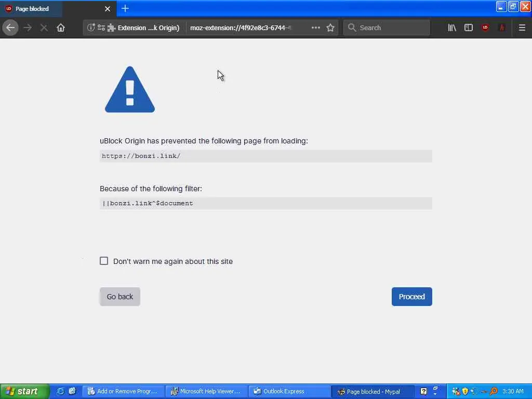Show sidebars toolbar icon
The image size is (532, 399).
click(469, 28)
